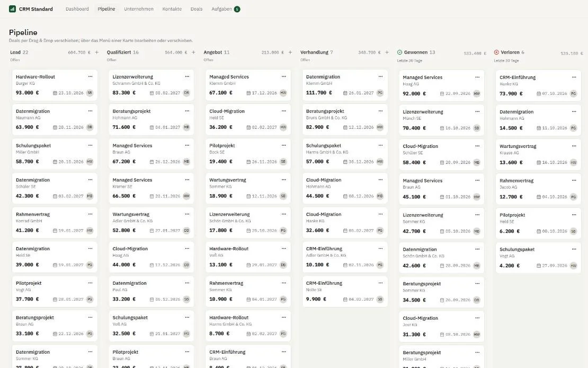This screenshot has height=368, width=588.
Task: Click calendar icon on Schulungspaket Vogt AG card
Action: (x=539, y=266)
